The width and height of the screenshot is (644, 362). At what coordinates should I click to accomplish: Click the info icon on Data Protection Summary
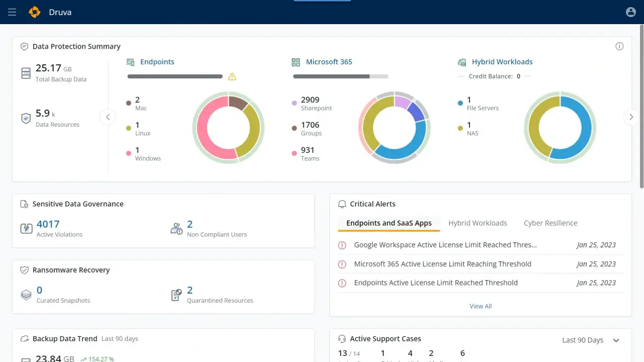(x=619, y=46)
